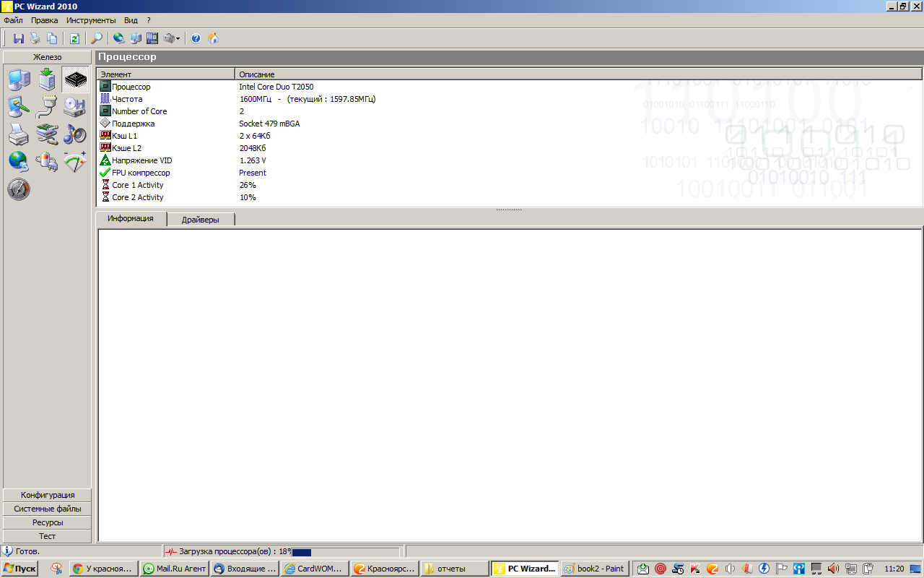Click the Socket 479 mBGA value
924x578 pixels.
pos(269,124)
